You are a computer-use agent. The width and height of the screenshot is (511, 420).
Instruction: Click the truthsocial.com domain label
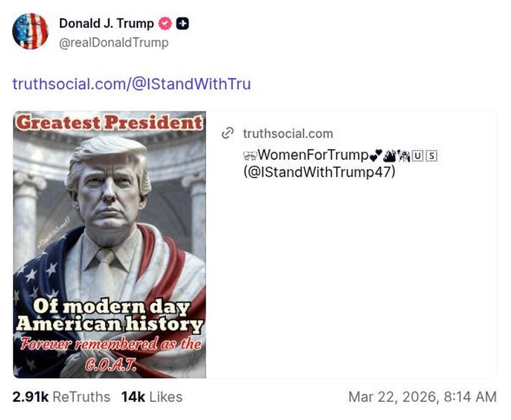pos(288,134)
